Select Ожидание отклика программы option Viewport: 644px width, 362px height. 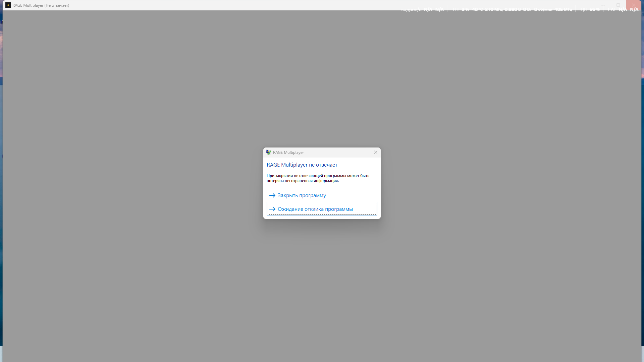(315, 209)
